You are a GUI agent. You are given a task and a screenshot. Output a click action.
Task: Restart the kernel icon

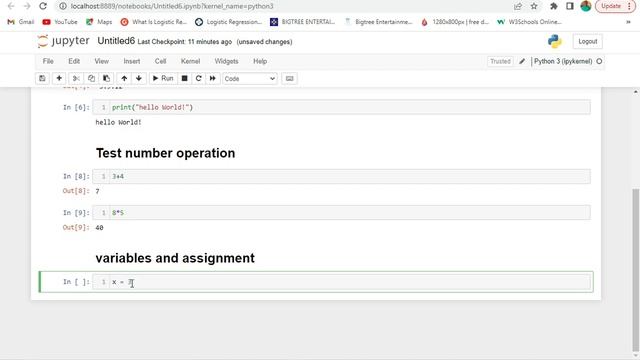[198, 78]
